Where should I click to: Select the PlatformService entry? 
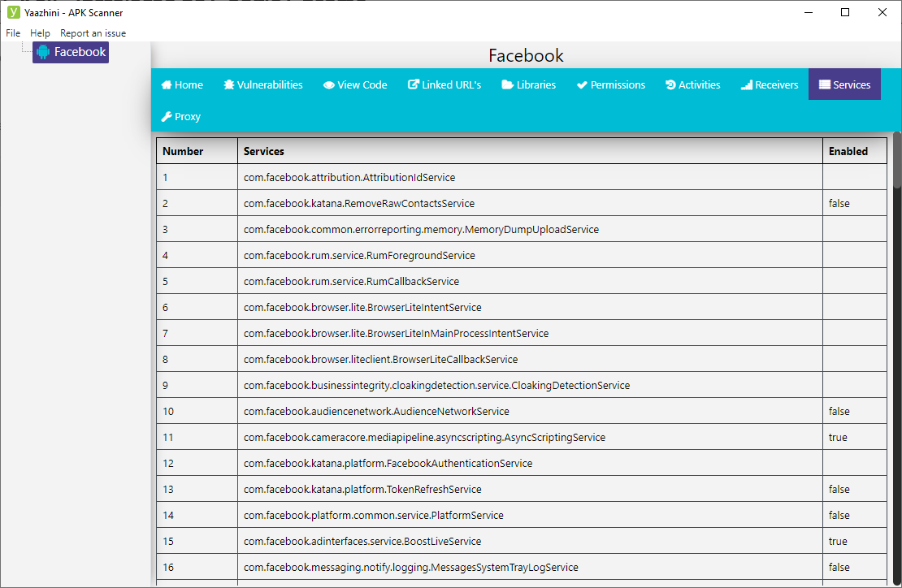(x=373, y=515)
